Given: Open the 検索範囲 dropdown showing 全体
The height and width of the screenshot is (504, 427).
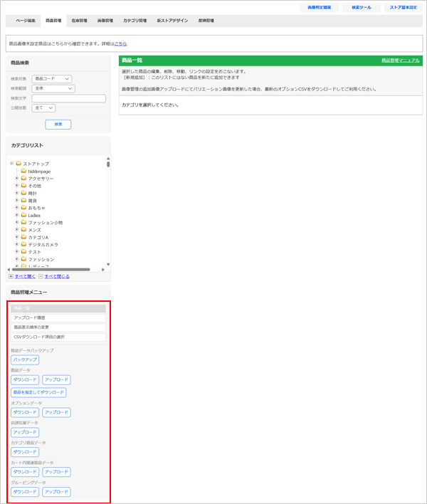Looking at the screenshot, I should [54, 88].
